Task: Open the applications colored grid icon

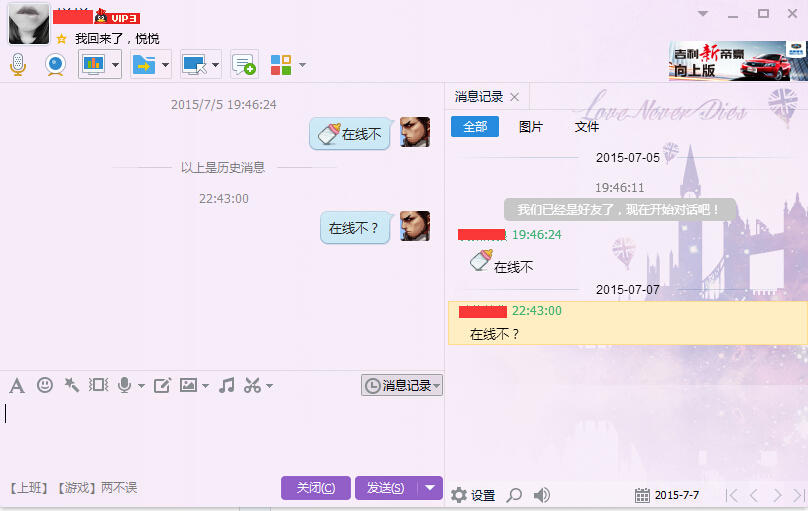Action: click(281, 65)
